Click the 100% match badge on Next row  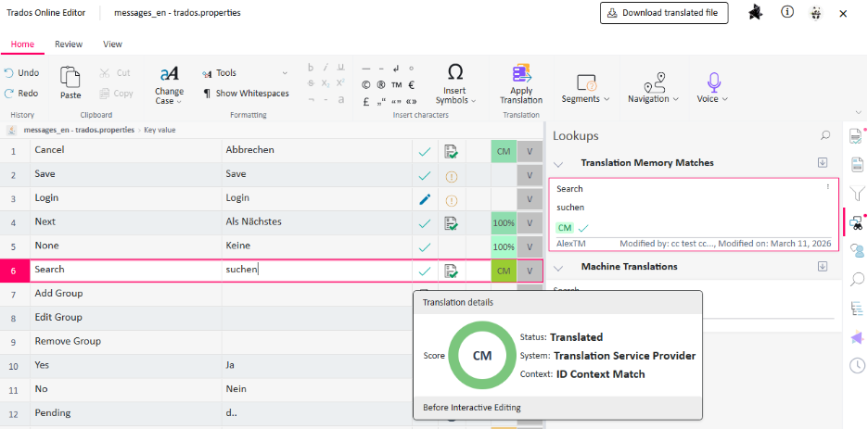click(x=504, y=223)
